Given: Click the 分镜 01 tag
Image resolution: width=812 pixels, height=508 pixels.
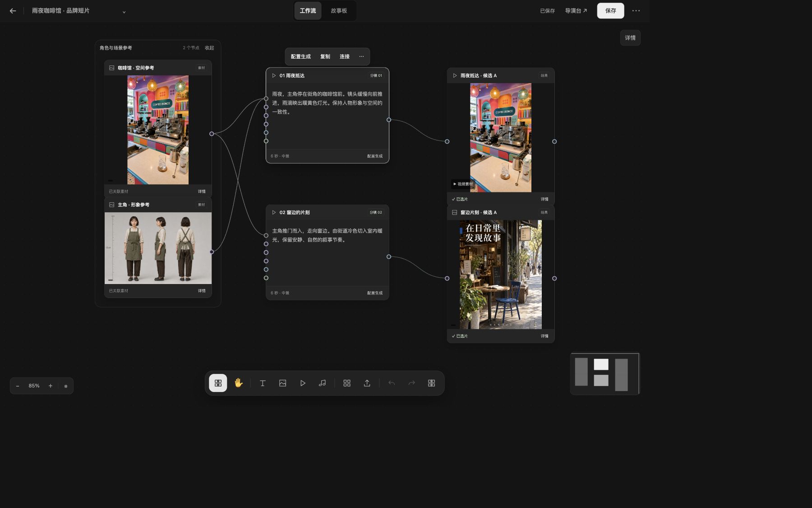Looking at the screenshot, I should pyautogui.click(x=376, y=75).
